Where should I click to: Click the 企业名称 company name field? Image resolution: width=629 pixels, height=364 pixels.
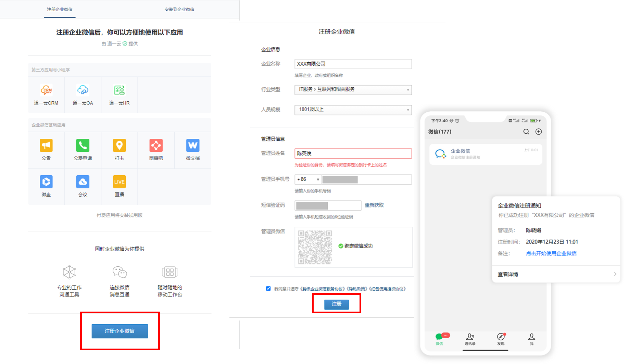353,64
